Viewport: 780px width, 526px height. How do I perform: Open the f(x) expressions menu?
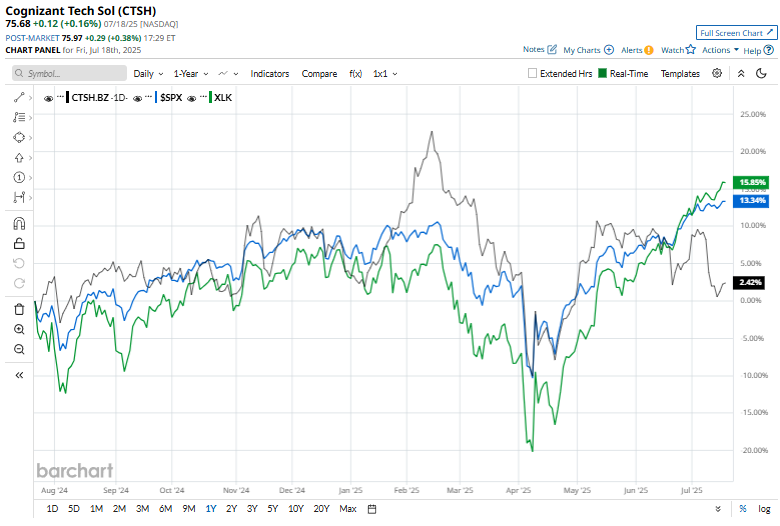(x=355, y=74)
